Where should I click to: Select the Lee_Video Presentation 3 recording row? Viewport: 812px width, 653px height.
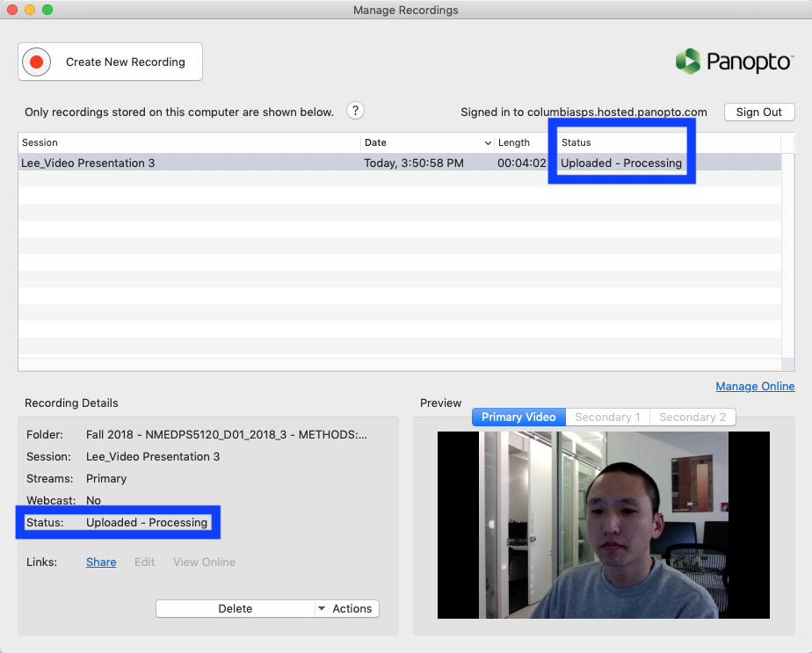(400, 163)
